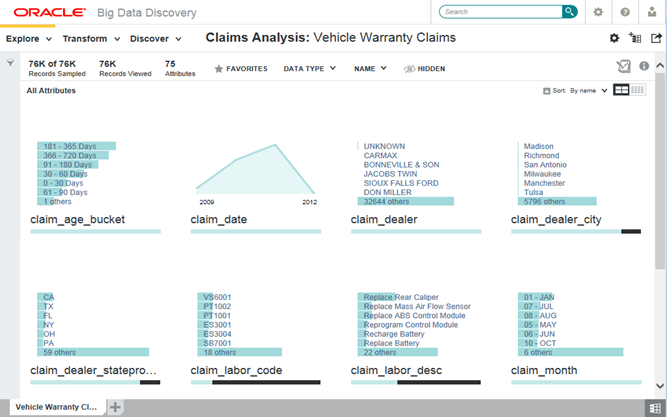Select Replace ABS Control Module value
667x417 pixels.
pos(411,316)
